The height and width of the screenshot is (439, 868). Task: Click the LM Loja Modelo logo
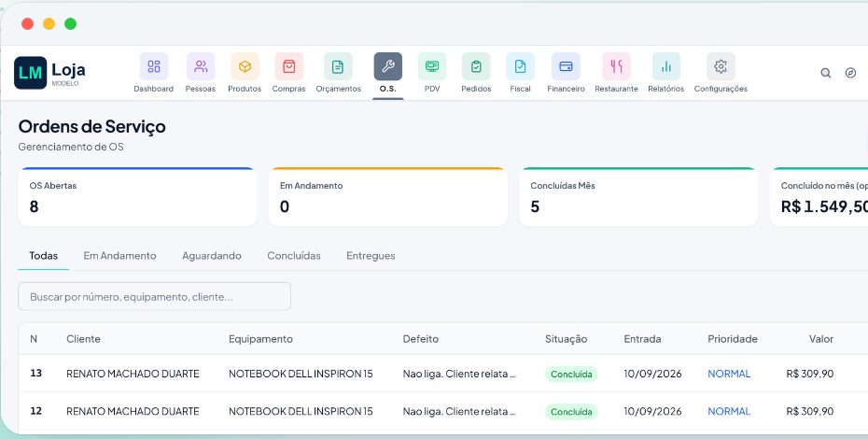[49, 73]
